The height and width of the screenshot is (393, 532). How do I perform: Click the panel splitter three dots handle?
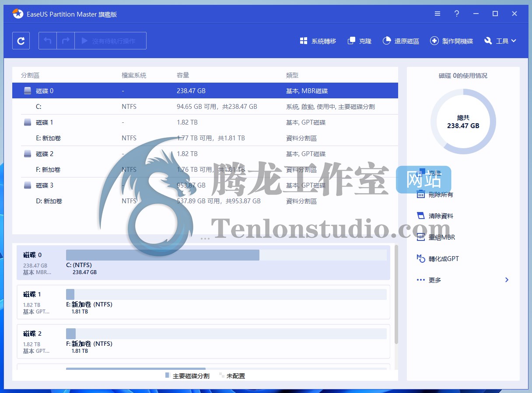pyautogui.click(x=205, y=239)
